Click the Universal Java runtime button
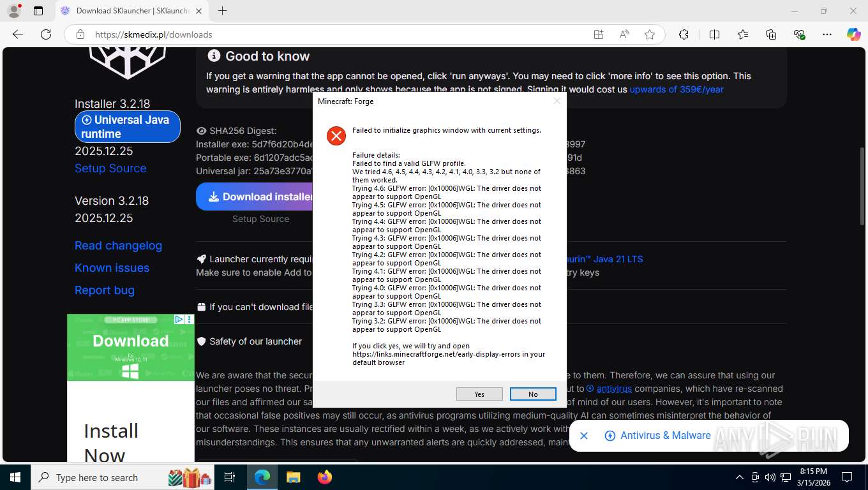 click(x=128, y=126)
